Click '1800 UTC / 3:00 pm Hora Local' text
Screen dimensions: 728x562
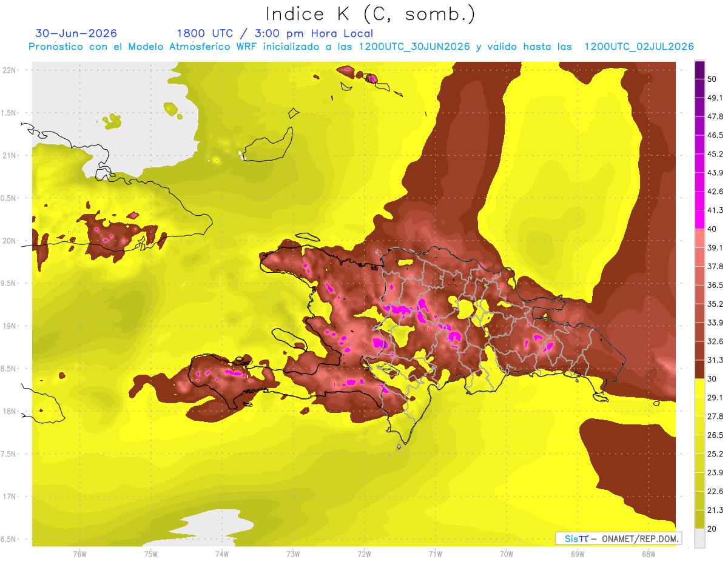tap(275, 33)
